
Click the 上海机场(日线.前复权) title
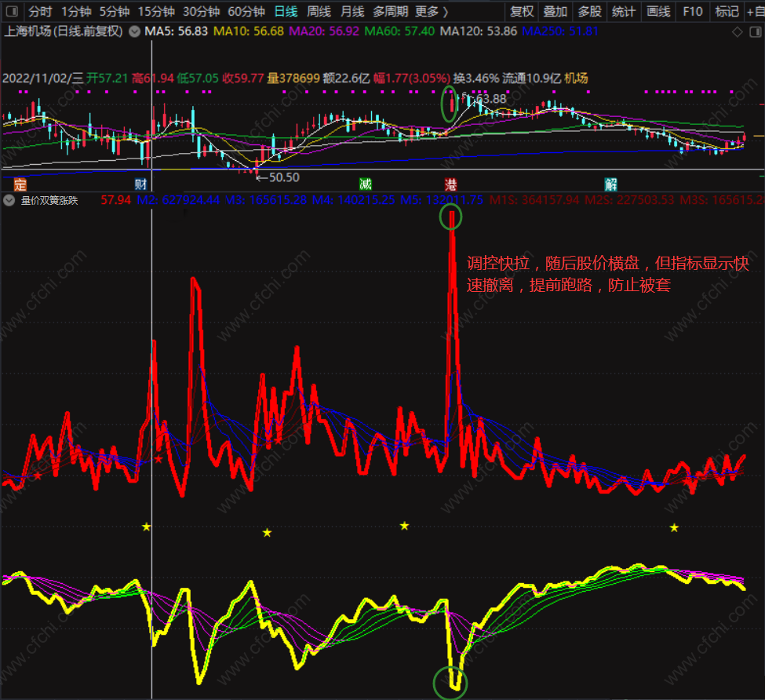click(64, 31)
